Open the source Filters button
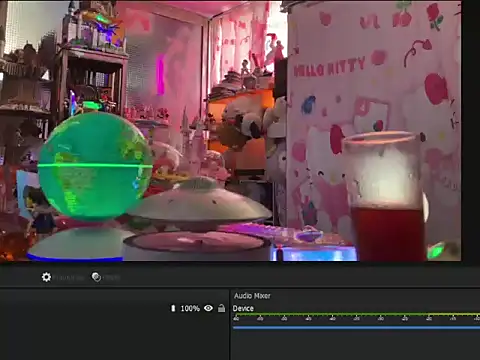Screen dimensions: 480x360 pyautogui.click(x=105, y=277)
